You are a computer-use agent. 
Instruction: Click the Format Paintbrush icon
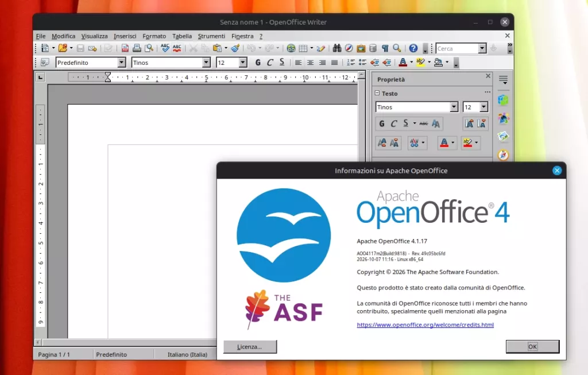pyautogui.click(x=235, y=48)
